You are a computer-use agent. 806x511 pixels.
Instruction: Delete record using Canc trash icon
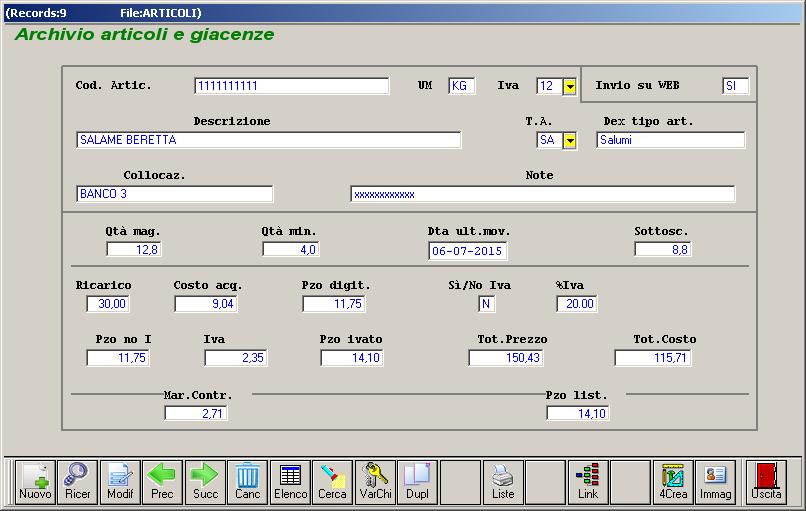pyautogui.click(x=248, y=482)
